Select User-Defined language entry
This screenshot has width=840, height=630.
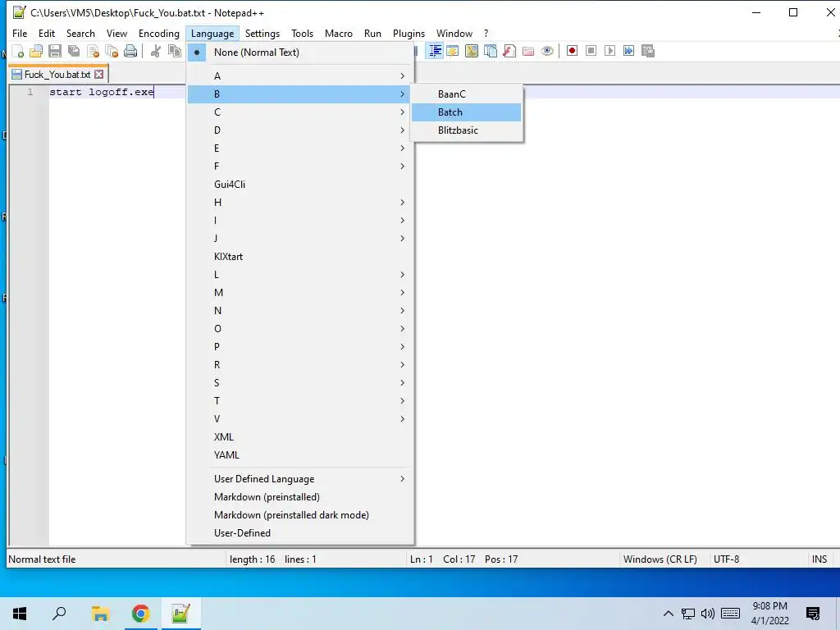(300, 533)
